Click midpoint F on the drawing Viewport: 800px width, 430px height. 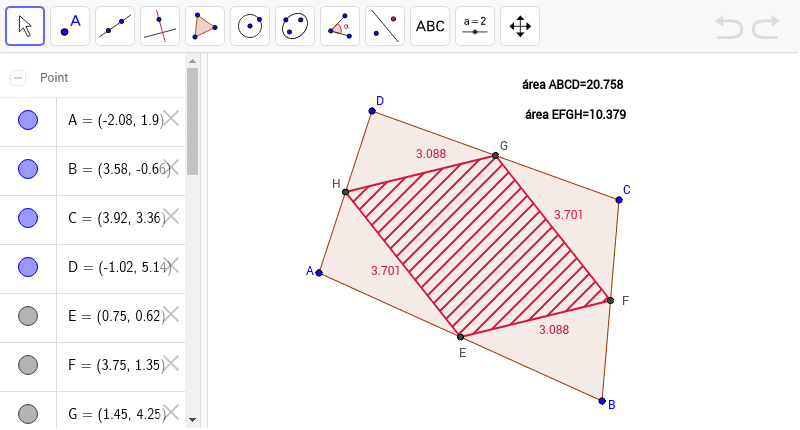[611, 300]
